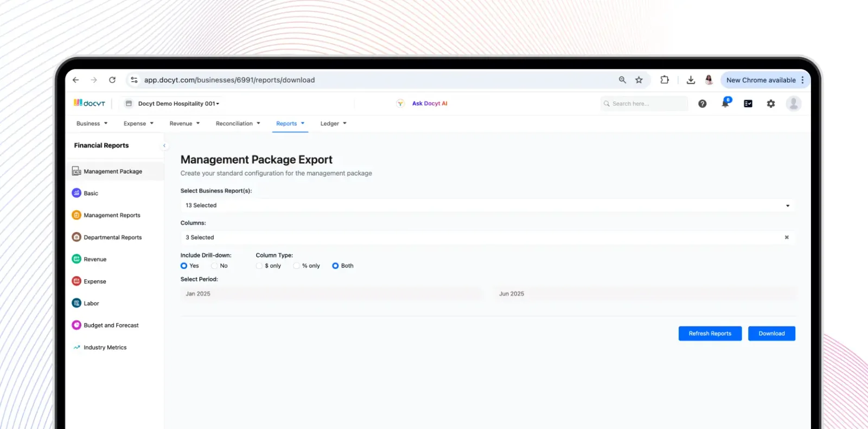The image size is (868, 429).
Task: Open the Reconciliation menu
Action: click(238, 124)
